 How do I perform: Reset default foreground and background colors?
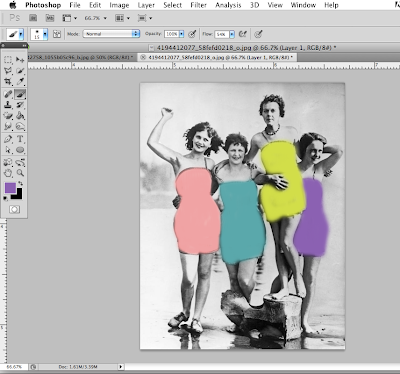tap(6, 199)
